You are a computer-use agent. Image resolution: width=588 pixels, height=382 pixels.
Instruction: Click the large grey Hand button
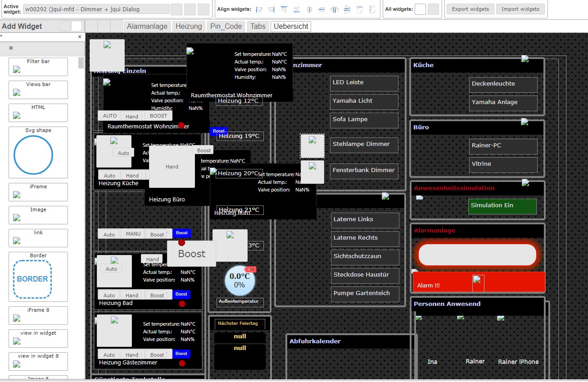point(172,167)
